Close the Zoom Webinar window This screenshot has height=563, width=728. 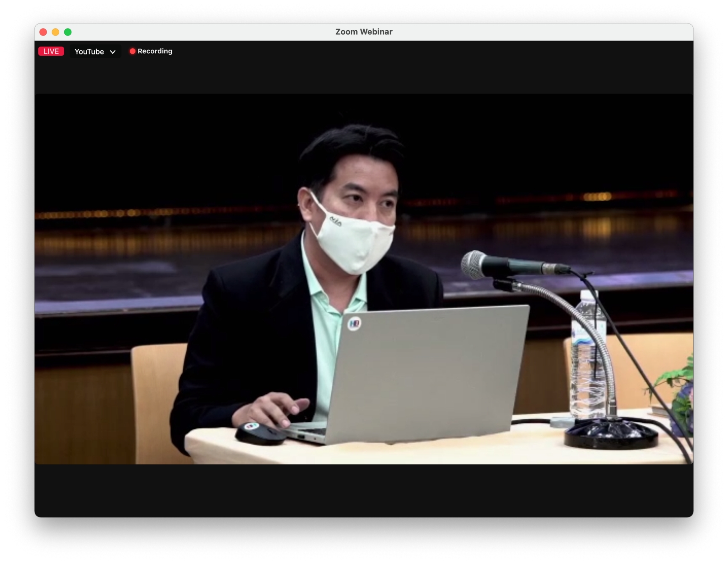point(43,32)
